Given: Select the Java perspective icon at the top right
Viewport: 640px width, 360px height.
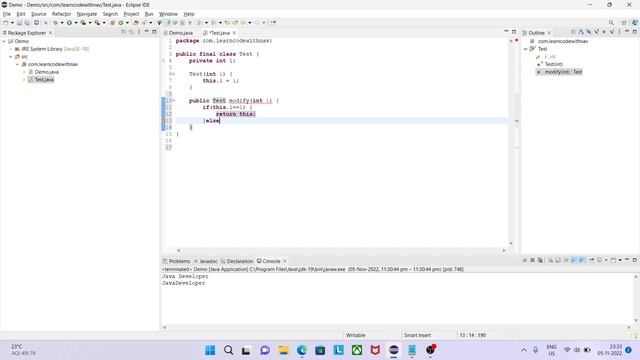Looking at the screenshot, I should 635,23.
